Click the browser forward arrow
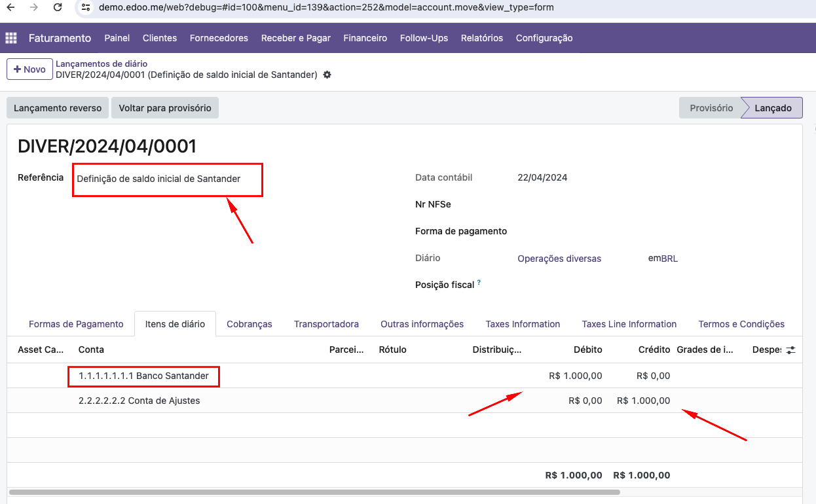This screenshot has height=504, width=816. coord(34,7)
